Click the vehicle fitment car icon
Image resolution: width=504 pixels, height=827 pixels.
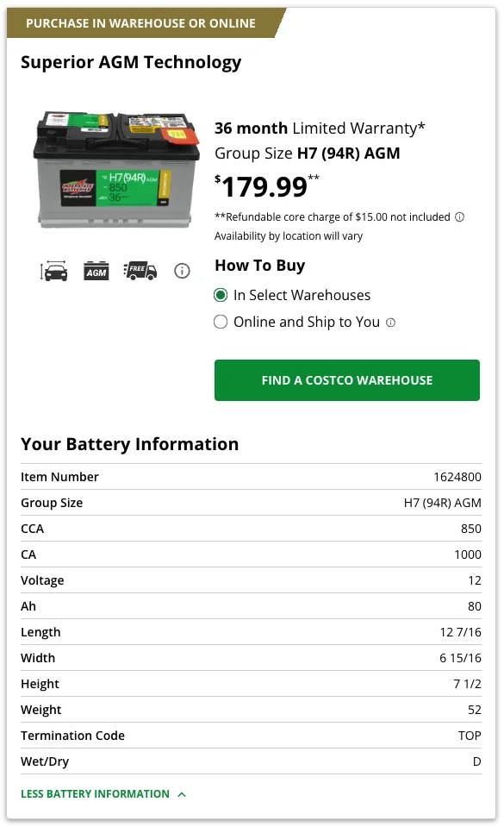53,271
